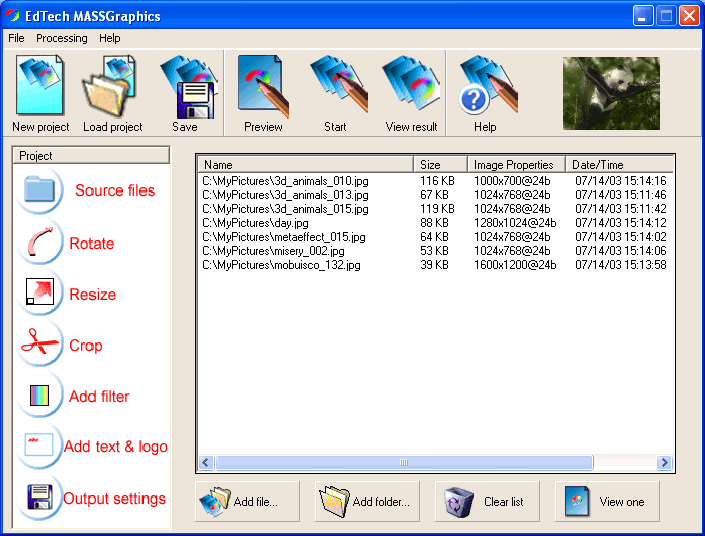Image resolution: width=705 pixels, height=536 pixels.
Task: Click the 39 KB size cell
Action: pos(434,264)
